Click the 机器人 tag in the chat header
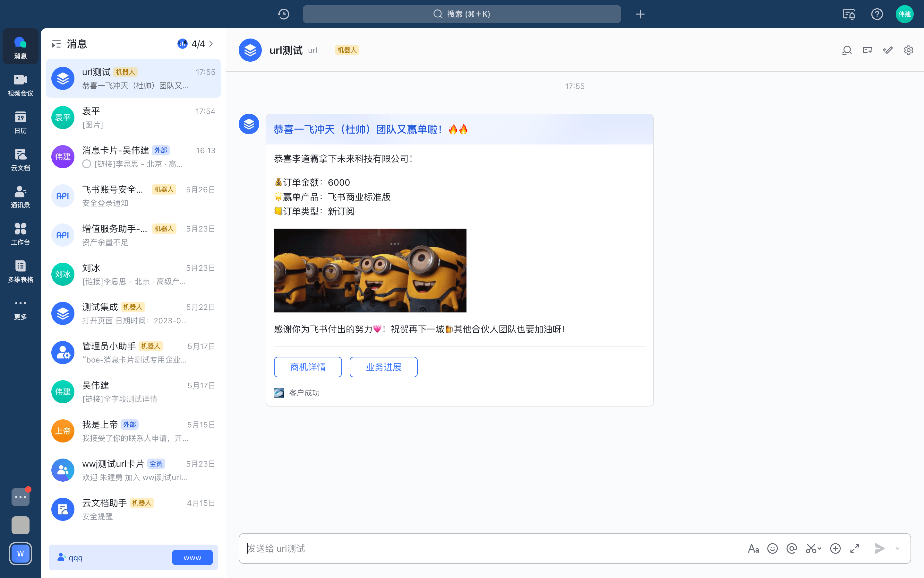This screenshot has width=924, height=578. coord(347,50)
